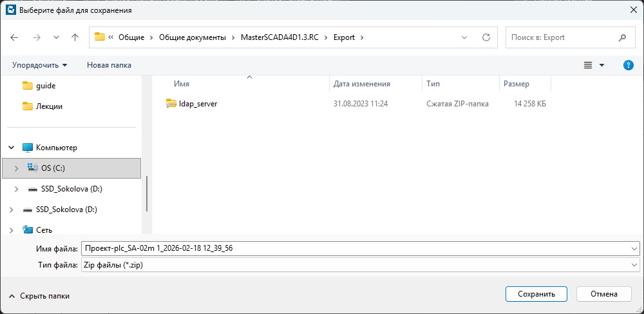Open the Тип файла combo box

click(361, 265)
